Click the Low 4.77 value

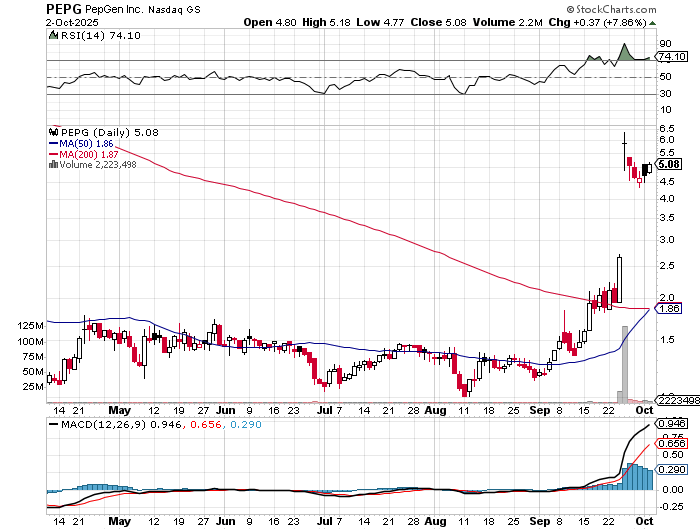pyautogui.click(x=380, y=22)
